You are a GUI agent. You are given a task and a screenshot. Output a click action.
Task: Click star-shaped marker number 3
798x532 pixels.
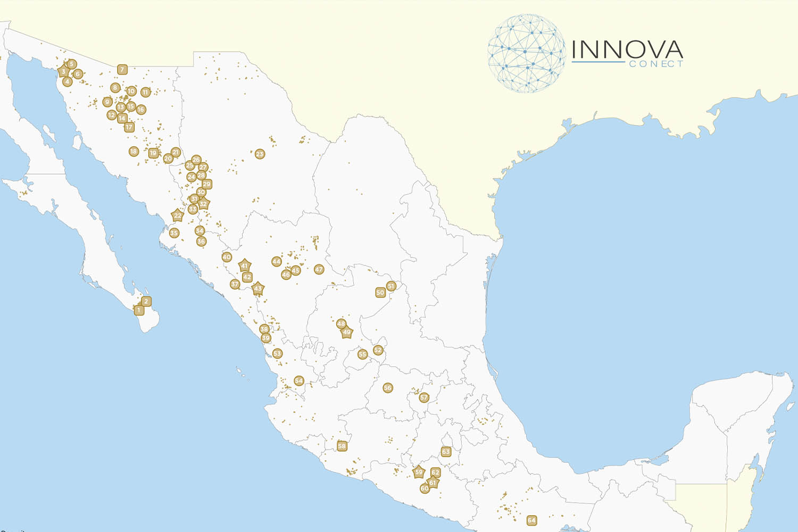pyautogui.click(x=63, y=71)
